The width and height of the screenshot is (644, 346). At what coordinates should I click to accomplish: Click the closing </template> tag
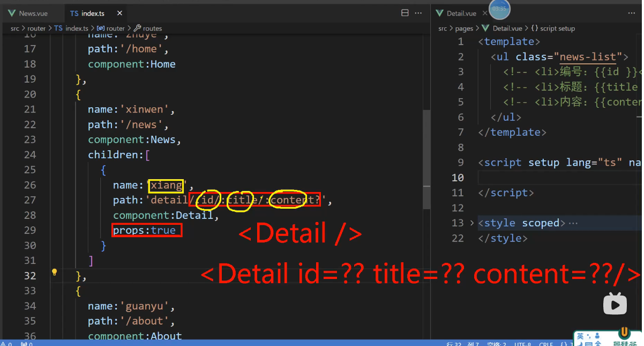(512, 132)
